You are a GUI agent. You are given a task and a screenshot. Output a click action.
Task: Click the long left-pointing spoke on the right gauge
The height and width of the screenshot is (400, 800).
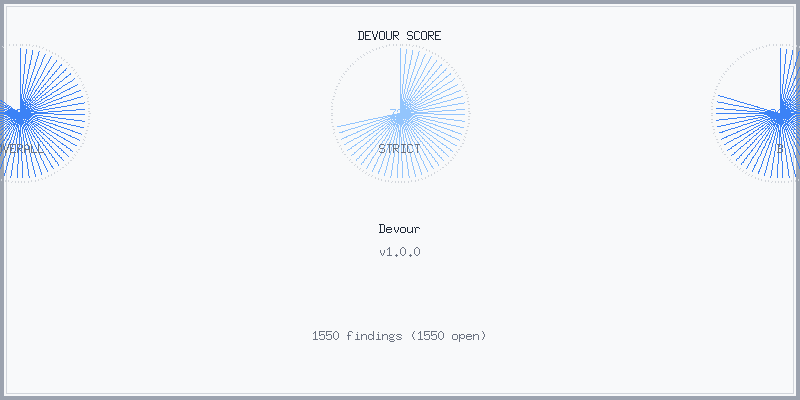tap(745, 104)
